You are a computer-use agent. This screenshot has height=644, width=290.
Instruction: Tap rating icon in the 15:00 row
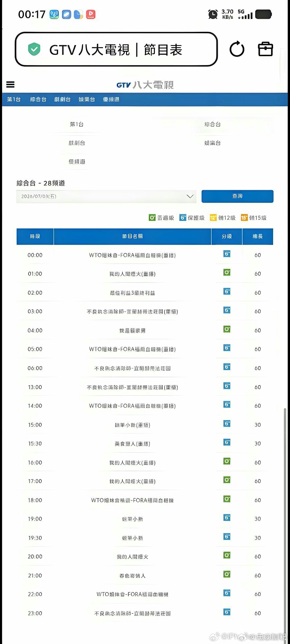click(227, 424)
